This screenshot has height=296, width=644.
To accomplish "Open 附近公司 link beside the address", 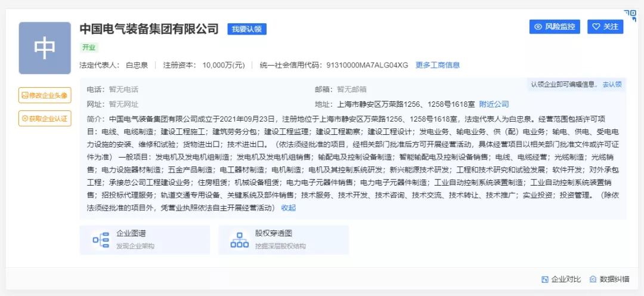I will tap(494, 104).
